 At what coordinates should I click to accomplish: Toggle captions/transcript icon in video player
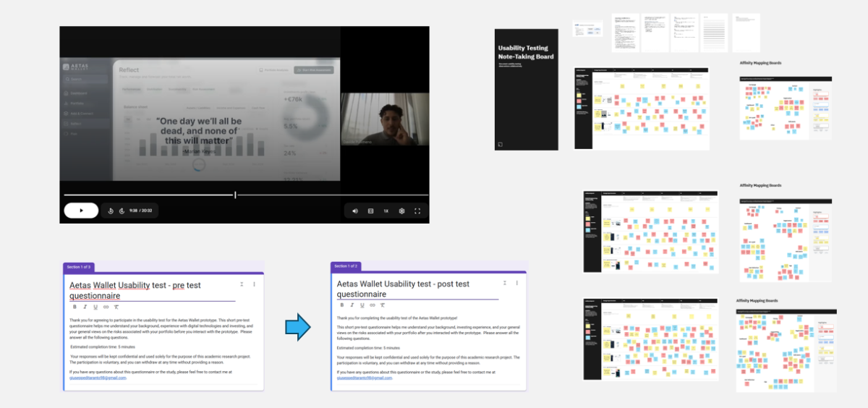(x=370, y=211)
